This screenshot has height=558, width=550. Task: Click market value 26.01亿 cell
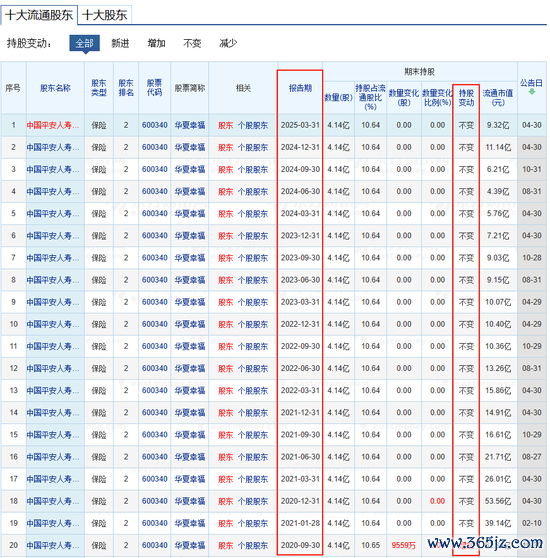pyautogui.click(x=498, y=479)
